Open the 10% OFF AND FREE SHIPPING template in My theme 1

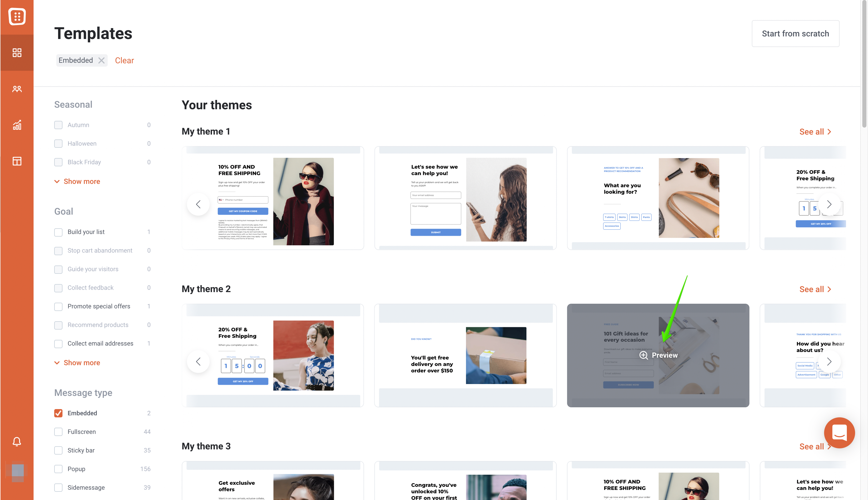click(273, 198)
